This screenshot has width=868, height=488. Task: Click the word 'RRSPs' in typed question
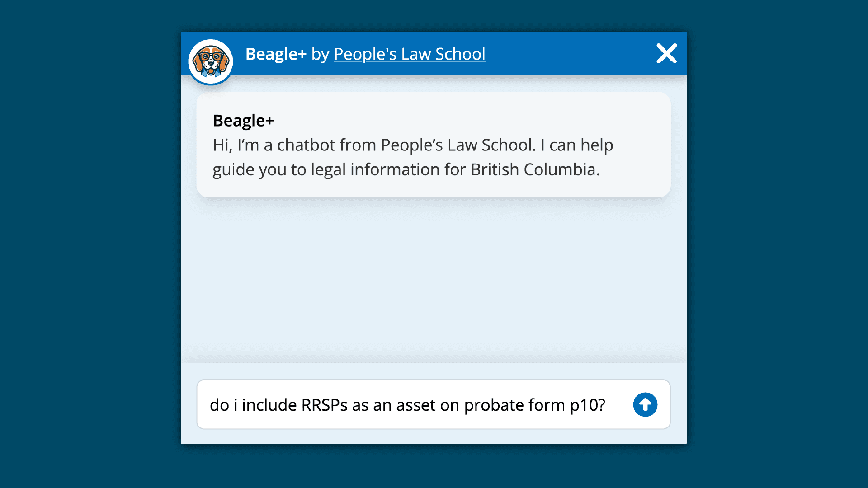tap(324, 405)
